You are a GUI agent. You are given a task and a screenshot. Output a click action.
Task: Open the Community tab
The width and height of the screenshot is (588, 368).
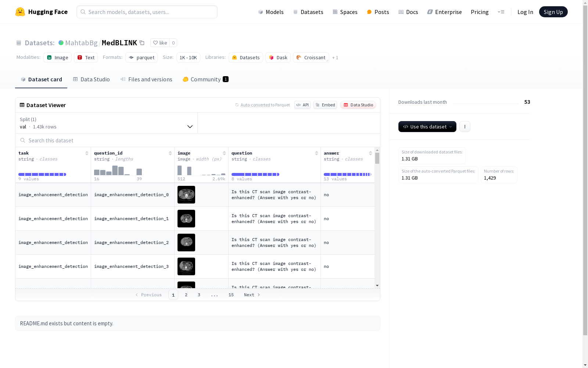point(205,79)
